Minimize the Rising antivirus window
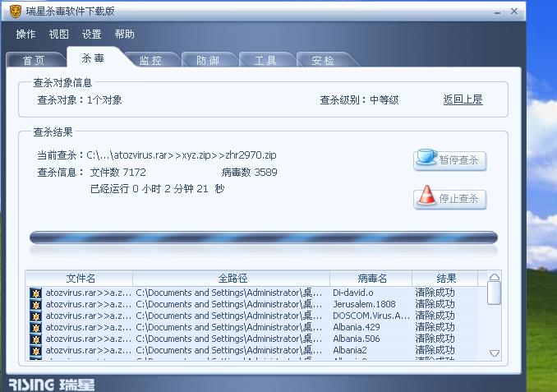The image size is (557, 392). (x=497, y=12)
